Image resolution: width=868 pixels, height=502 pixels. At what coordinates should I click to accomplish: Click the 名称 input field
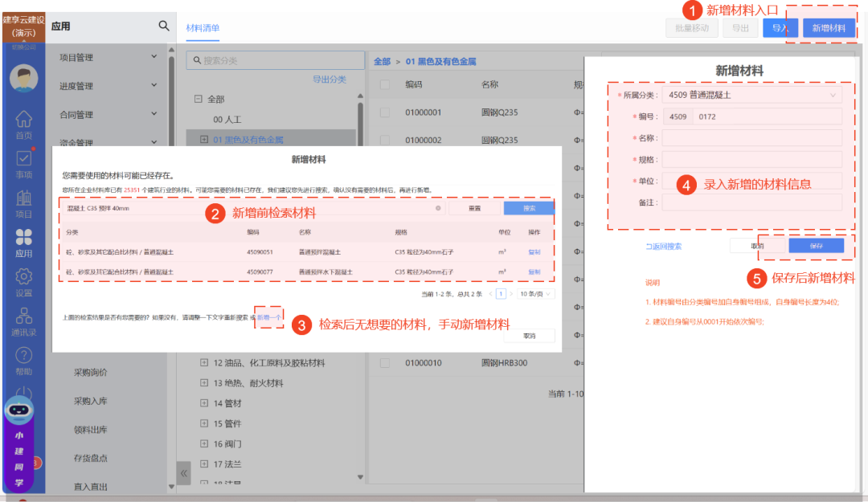coord(751,137)
